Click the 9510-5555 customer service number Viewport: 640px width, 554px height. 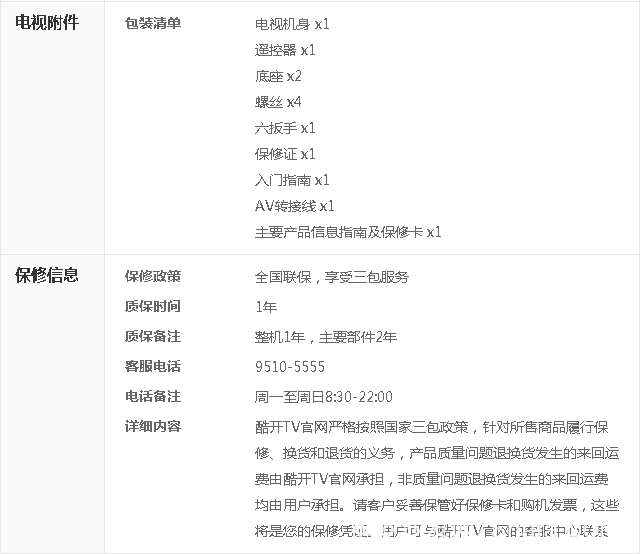click(x=289, y=367)
